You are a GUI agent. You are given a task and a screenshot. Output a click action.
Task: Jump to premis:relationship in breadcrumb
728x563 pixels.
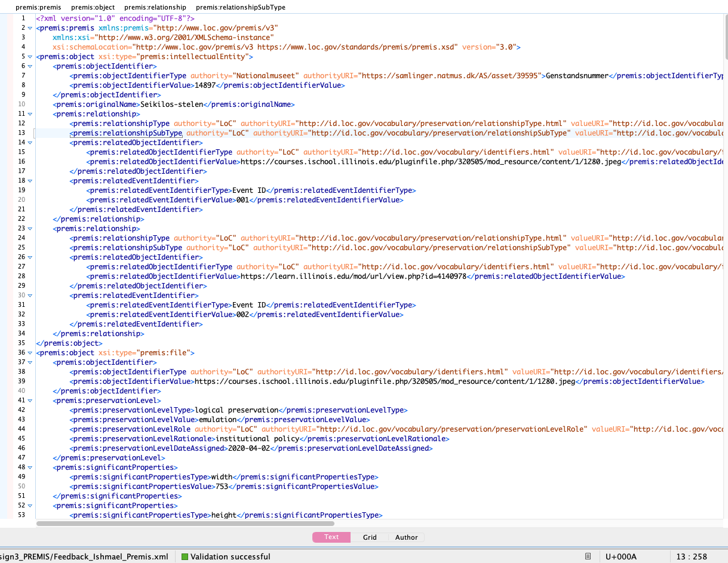[155, 7]
